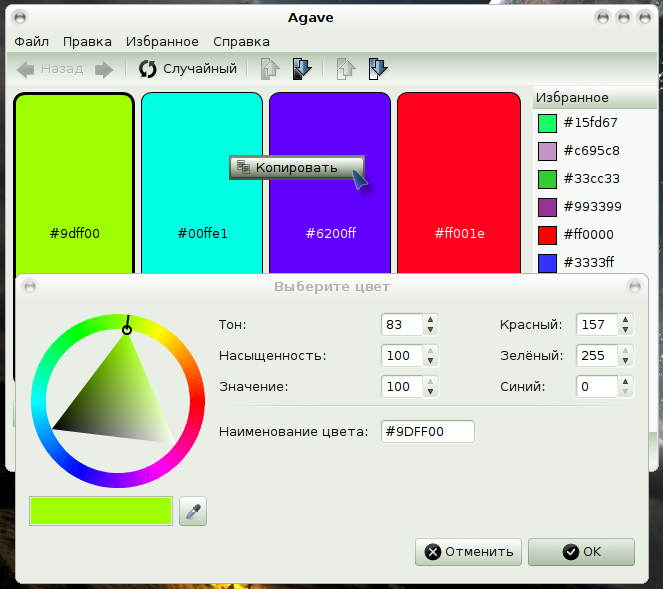
Task: Open the Справка menu
Action: (241, 41)
